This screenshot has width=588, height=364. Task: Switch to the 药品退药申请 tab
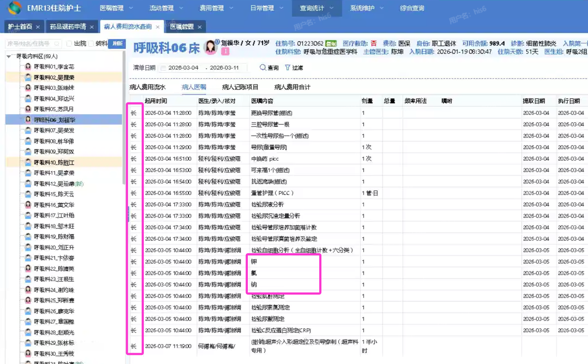(68, 27)
